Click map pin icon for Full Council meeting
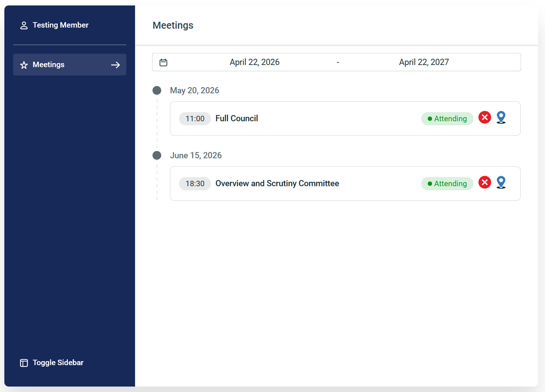Image resolution: width=545 pixels, height=392 pixels. [x=501, y=118]
